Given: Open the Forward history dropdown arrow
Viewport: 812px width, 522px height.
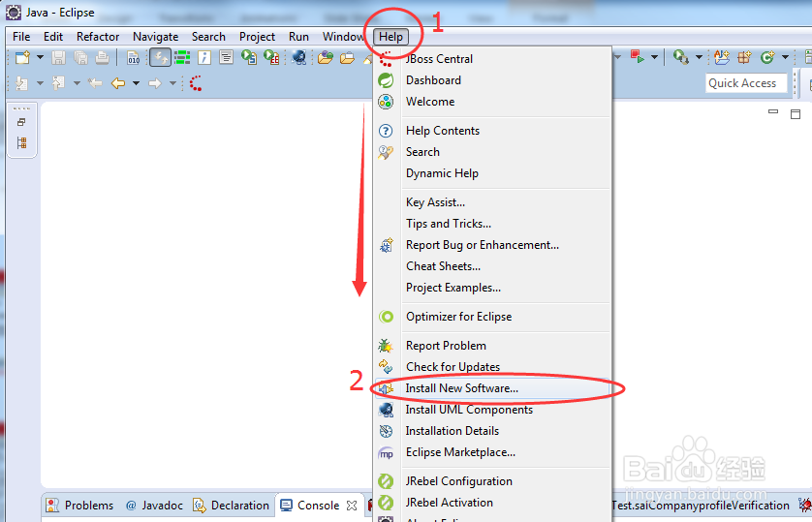Looking at the screenshot, I should click(173, 83).
